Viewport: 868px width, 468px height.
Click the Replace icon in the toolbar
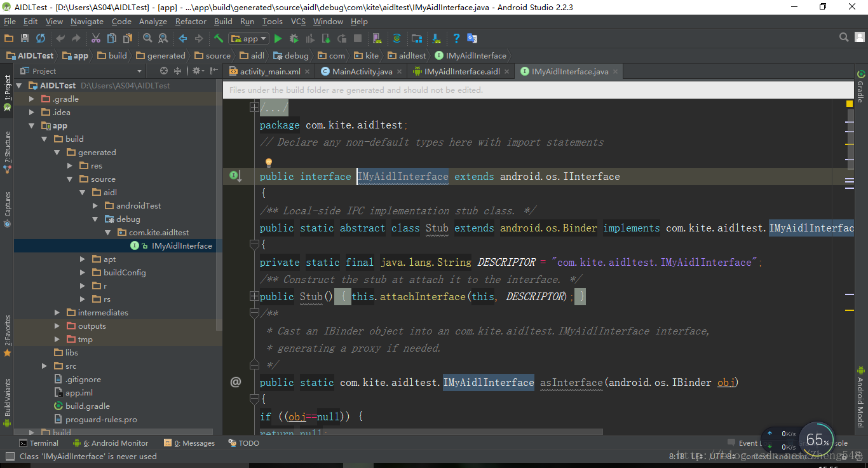(163, 39)
